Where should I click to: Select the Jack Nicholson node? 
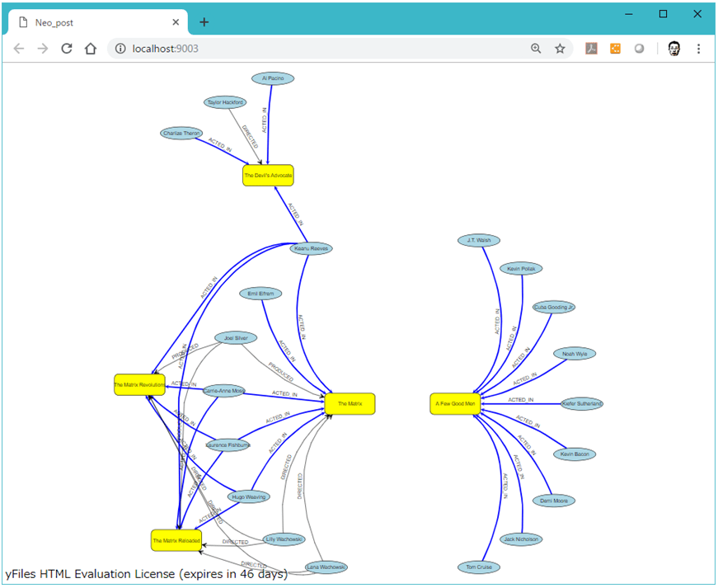(x=521, y=539)
